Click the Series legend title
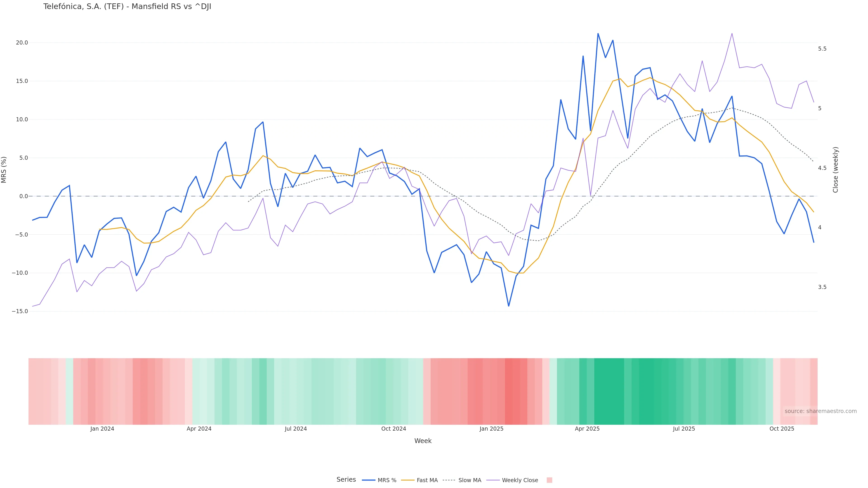 click(x=346, y=480)
